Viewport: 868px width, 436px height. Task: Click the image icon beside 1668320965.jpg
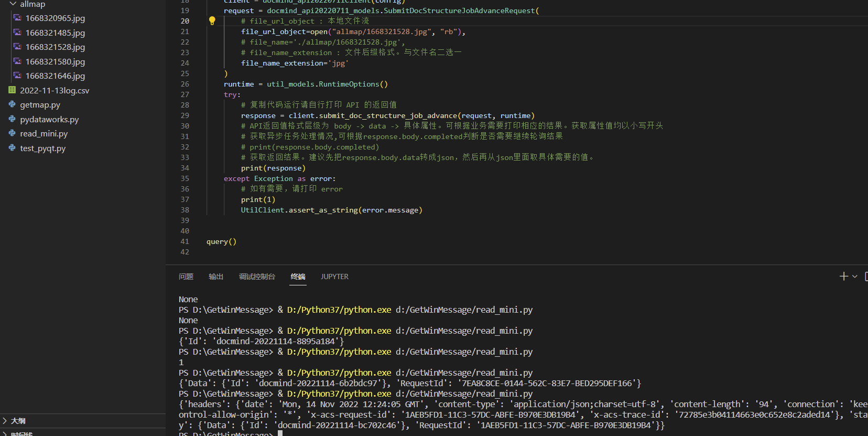pyautogui.click(x=17, y=18)
